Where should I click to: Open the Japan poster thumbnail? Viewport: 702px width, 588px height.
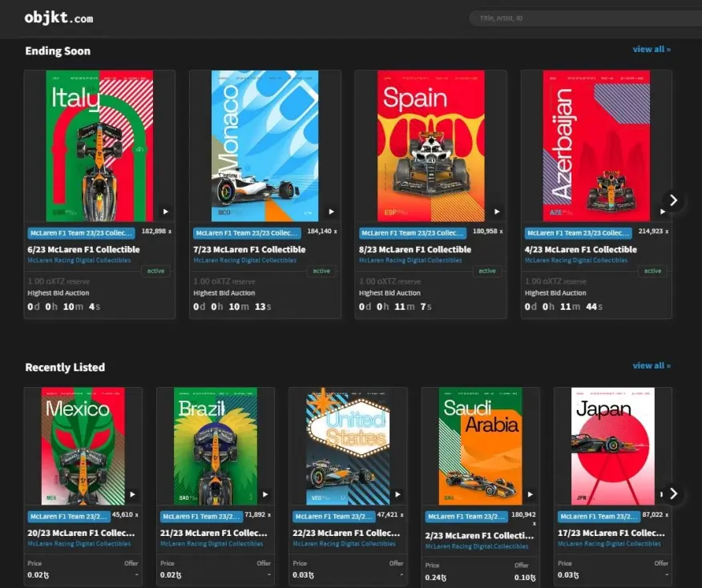click(613, 446)
